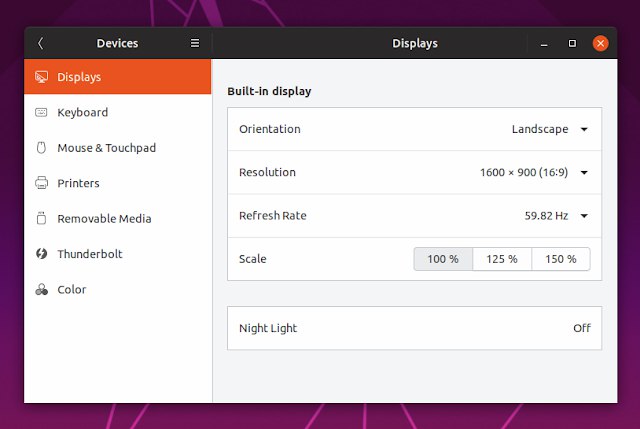
Task: Click the Refresh Rate label
Action: [273, 216]
